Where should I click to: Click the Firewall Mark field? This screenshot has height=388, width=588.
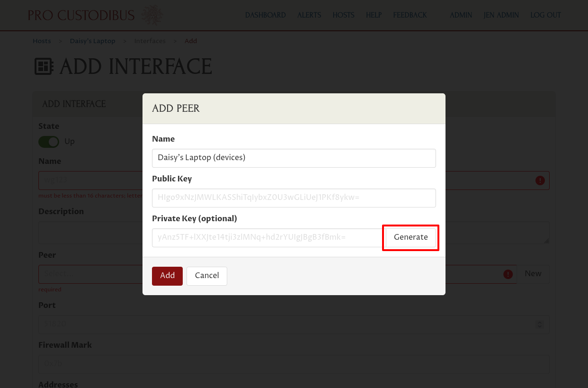(294, 364)
